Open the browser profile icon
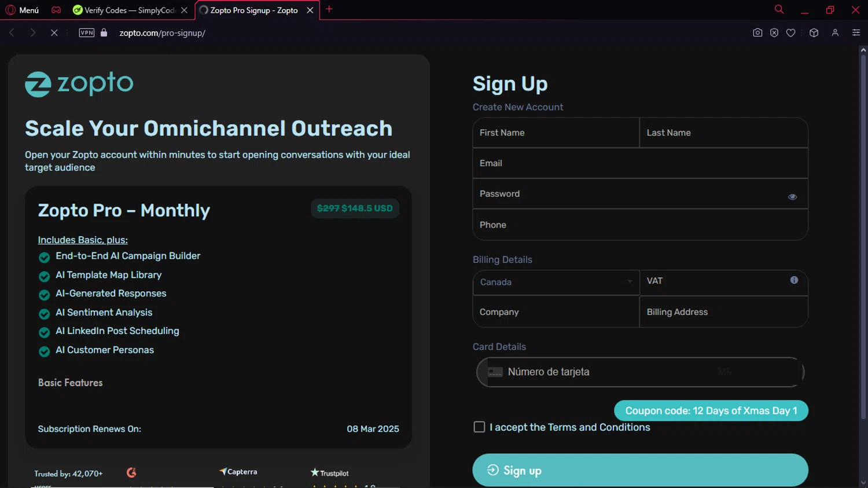The image size is (868, 488). [835, 33]
